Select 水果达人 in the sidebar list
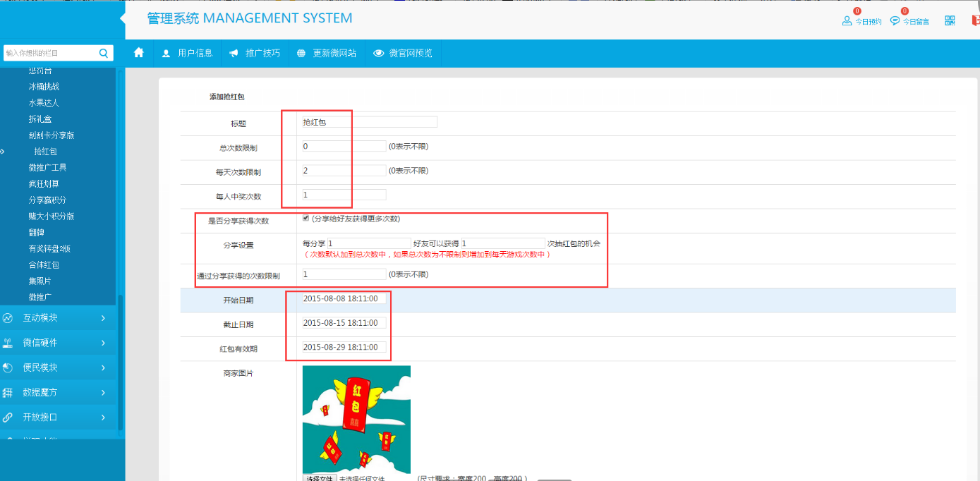The image size is (980, 481). (44, 103)
